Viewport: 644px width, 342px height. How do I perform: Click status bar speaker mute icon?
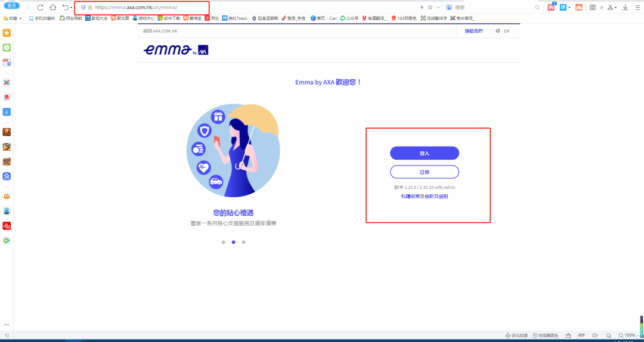pos(595,335)
